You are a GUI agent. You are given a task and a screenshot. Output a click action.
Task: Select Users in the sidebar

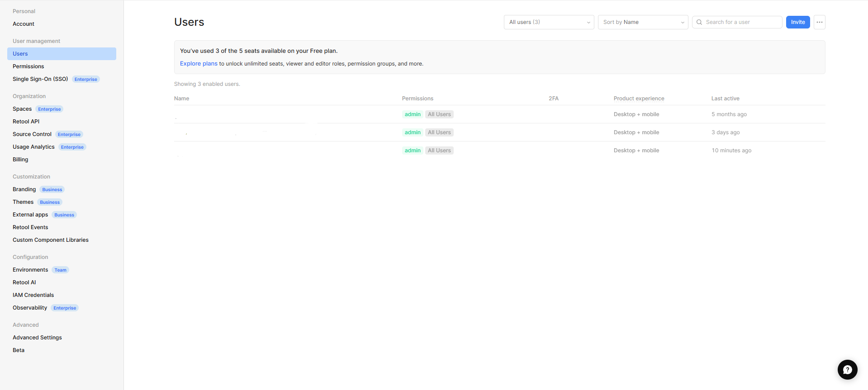tap(62, 54)
